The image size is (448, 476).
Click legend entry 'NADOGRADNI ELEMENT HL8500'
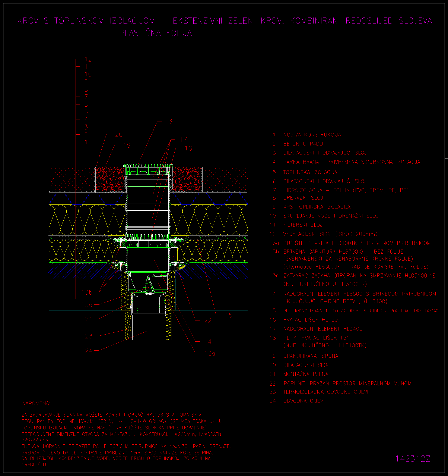pyautogui.click(x=324, y=294)
